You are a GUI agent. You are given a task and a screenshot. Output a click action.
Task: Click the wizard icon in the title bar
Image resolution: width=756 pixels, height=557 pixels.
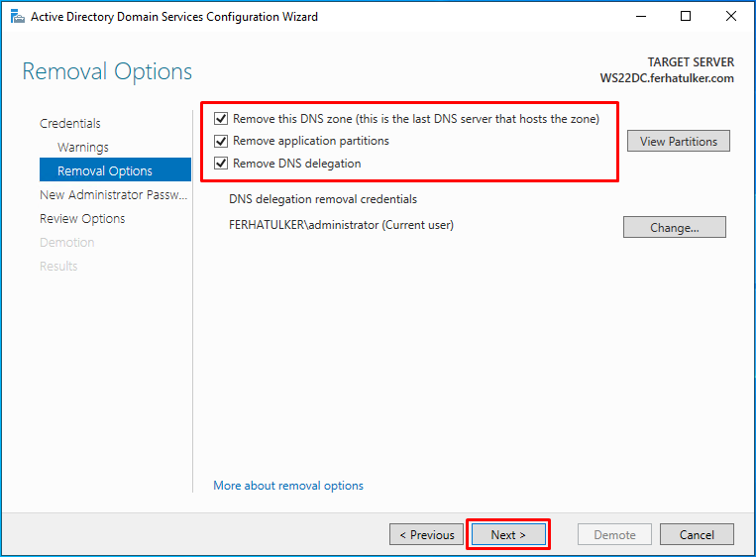pos(18,17)
